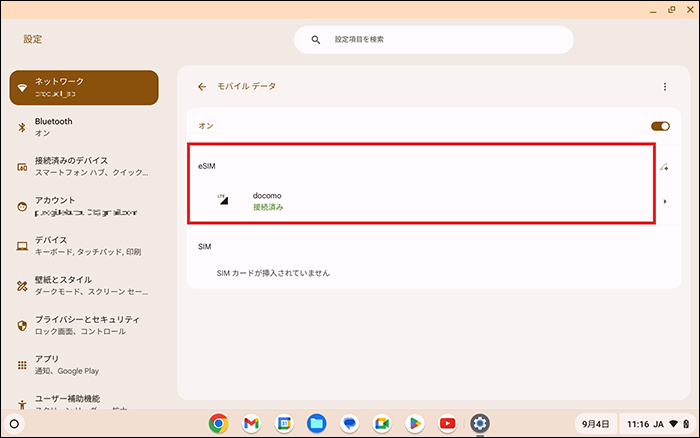Image resolution: width=700 pixels, height=438 pixels.
Task: Open the Files app on shelf
Action: (x=316, y=423)
